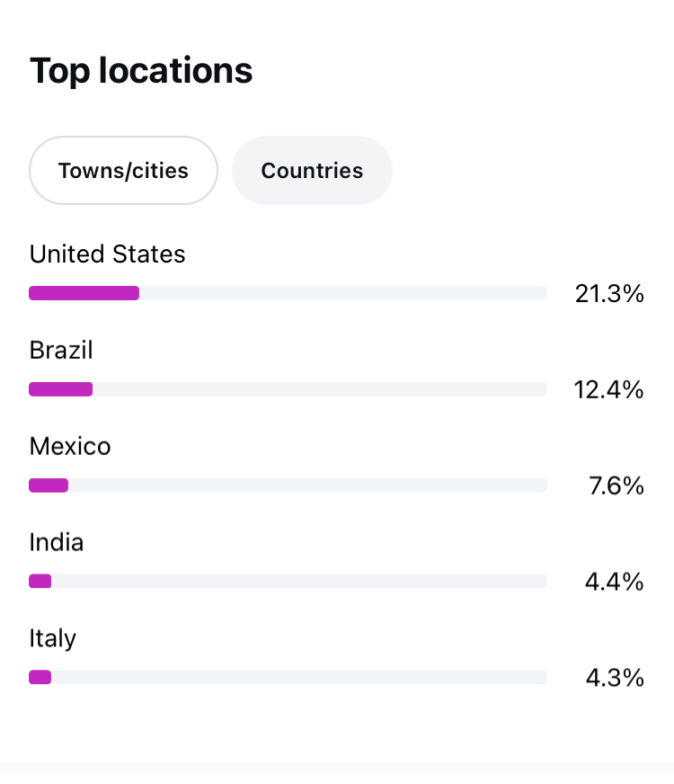Click the 12.4% value
This screenshot has width=674, height=784.
pos(608,389)
